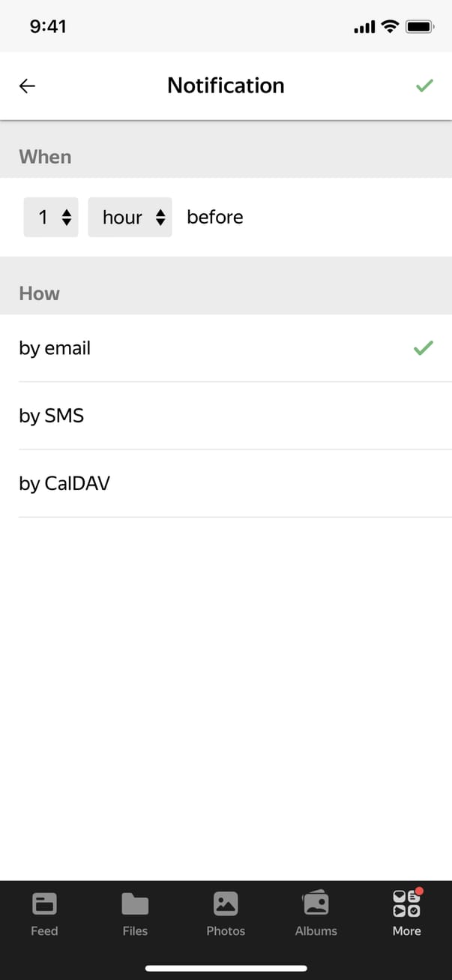Select the by email option

(55, 348)
